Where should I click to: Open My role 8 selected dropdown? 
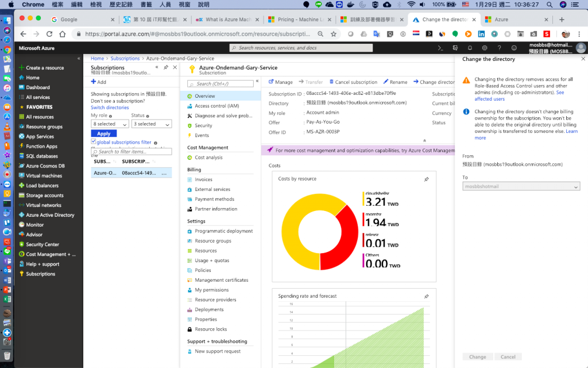(110, 124)
